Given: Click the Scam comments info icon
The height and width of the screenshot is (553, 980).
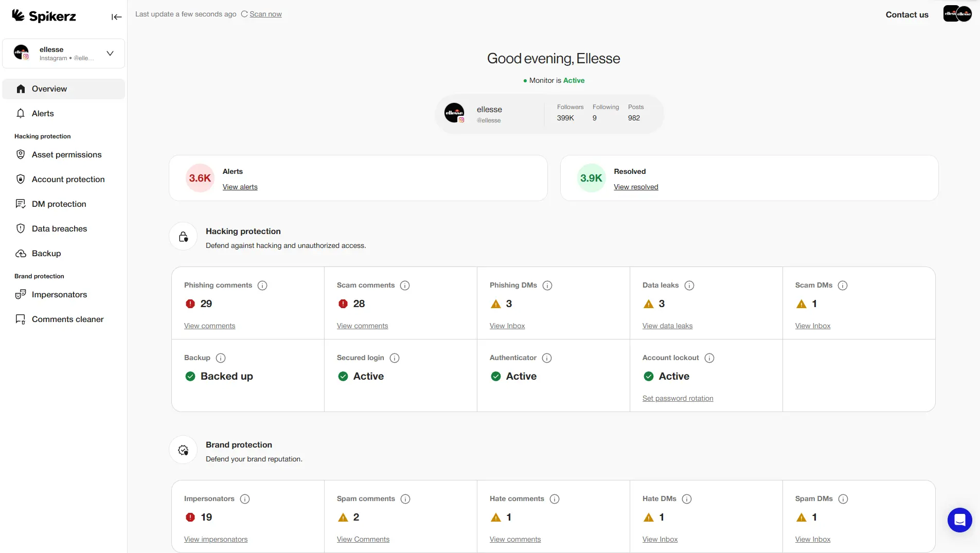Looking at the screenshot, I should (405, 286).
